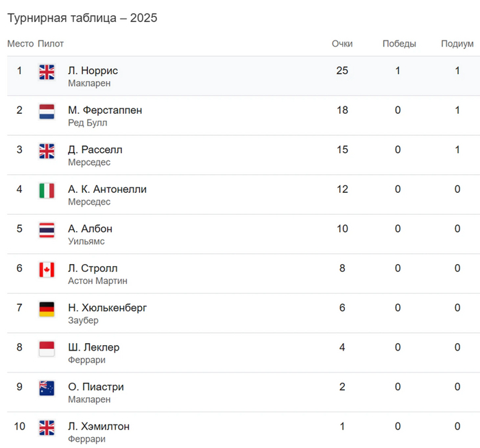Click the Турнирная таблица – 2025 heading
The height and width of the screenshot is (448, 480).
click(x=82, y=18)
